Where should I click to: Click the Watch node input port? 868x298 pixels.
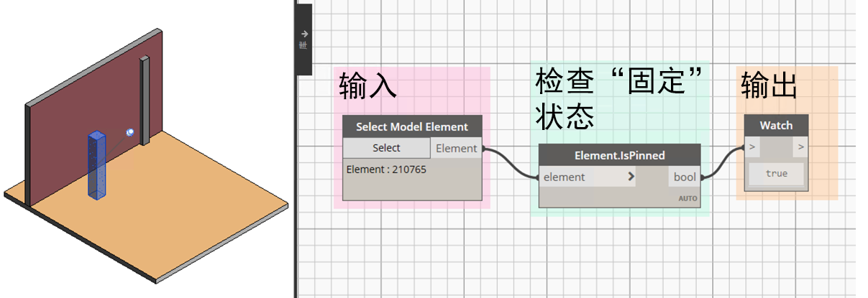752,147
